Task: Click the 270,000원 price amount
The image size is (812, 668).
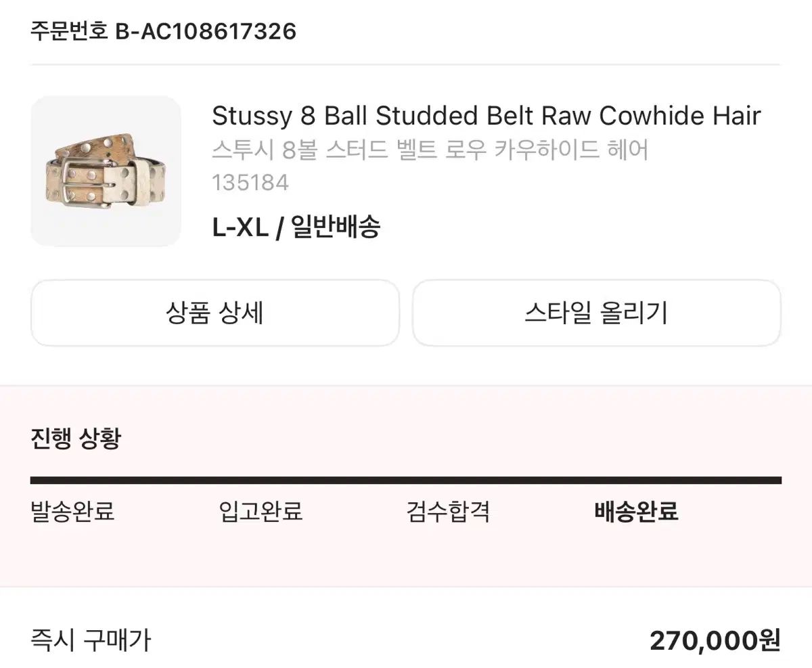Action: coord(715,640)
